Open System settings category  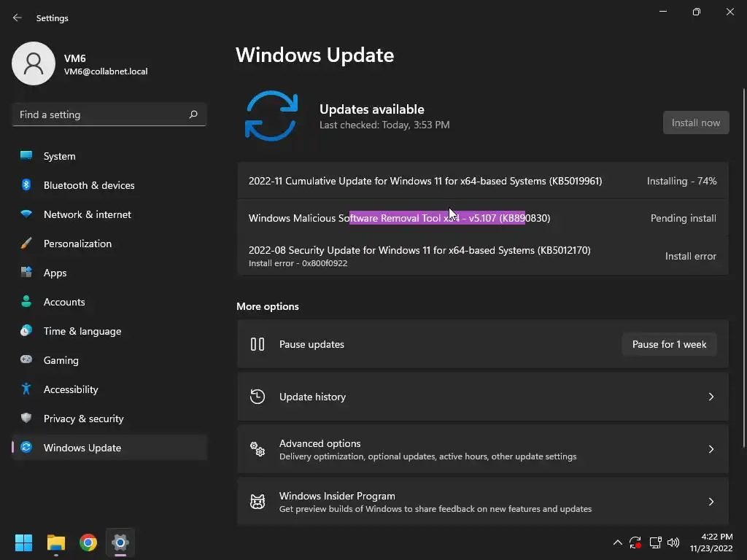point(109,156)
